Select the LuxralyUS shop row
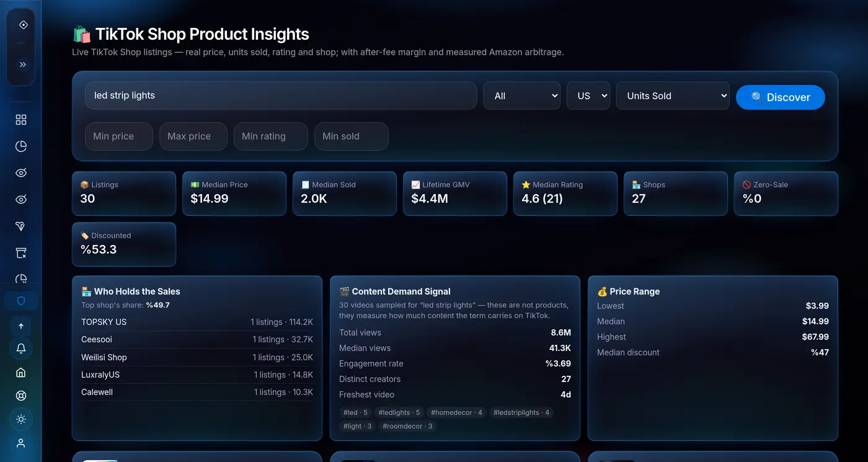868x462 pixels. tap(197, 375)
